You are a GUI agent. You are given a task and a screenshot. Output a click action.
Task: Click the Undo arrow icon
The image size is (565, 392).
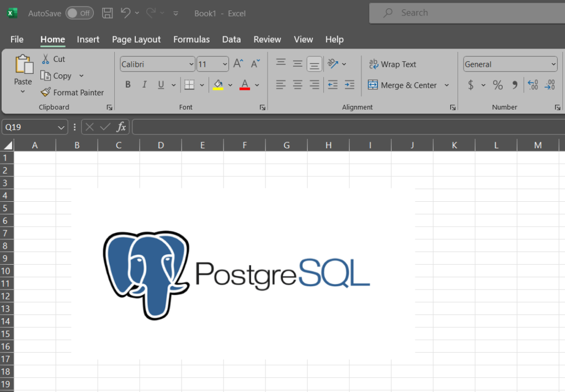[x=125, y=13]
